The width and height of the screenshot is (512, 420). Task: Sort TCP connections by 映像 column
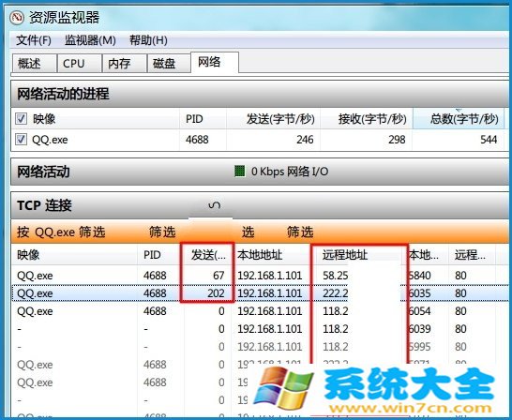[x=74, y=255]
